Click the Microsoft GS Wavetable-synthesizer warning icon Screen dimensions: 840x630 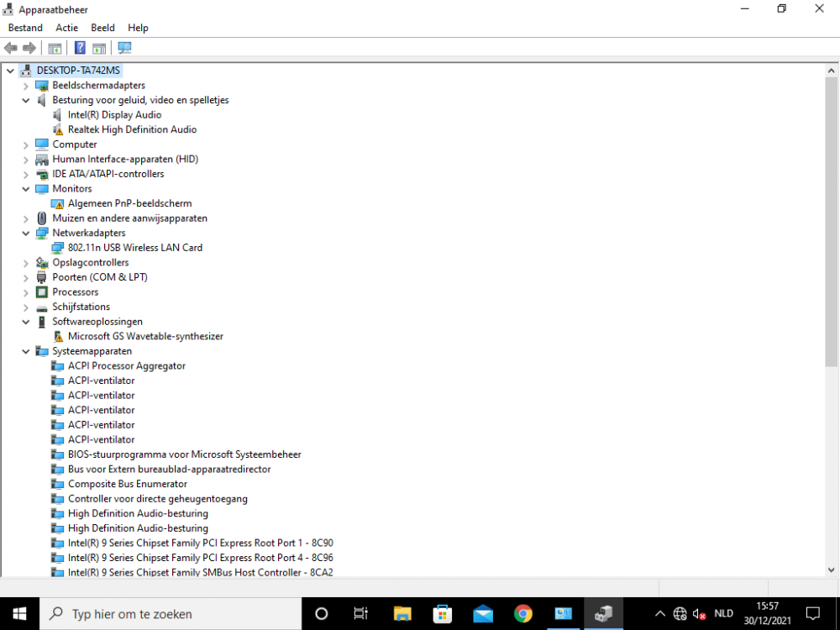coord(58,337)
